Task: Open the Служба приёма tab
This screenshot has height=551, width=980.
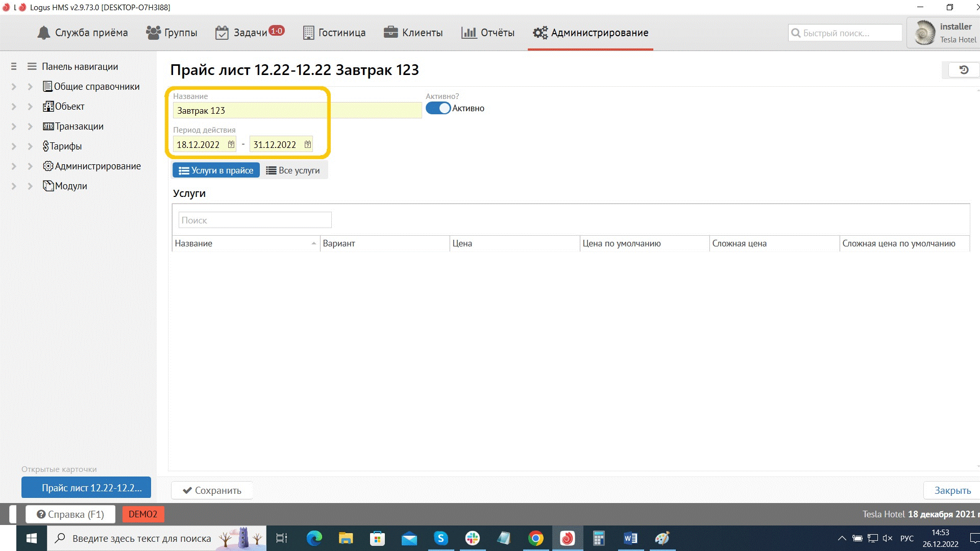Action: tap(83, 33)
